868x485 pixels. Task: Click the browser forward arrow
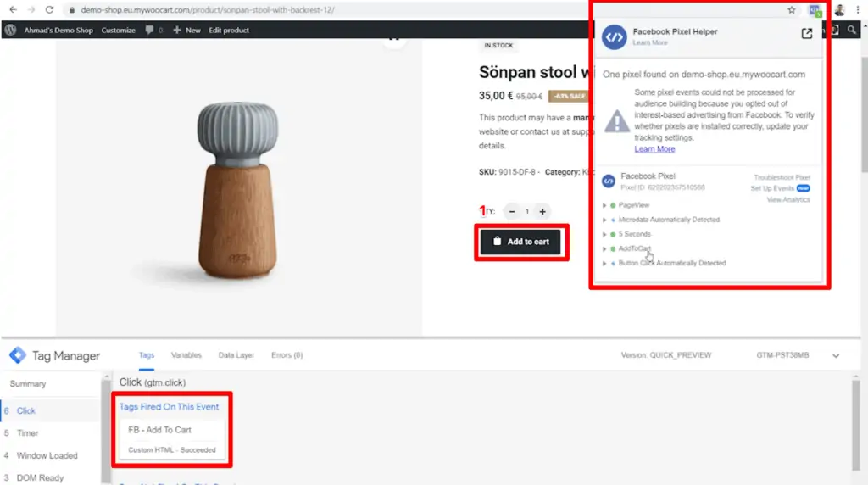(31, 9)
